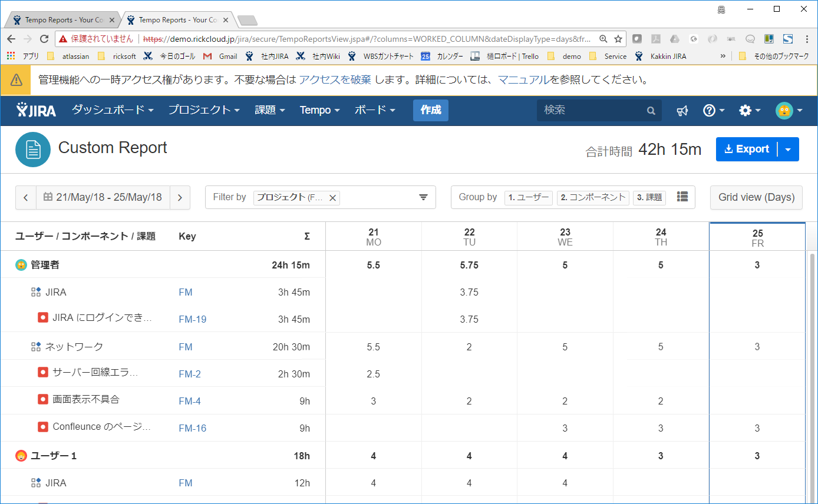Open date range picker 21/May/18 - 25/May/18

tap(103, 197)
